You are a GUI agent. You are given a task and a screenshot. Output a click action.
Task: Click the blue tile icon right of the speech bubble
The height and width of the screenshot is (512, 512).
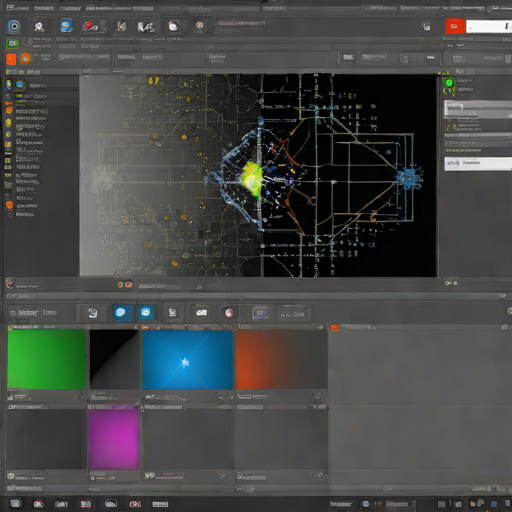(x=146, y=313)
